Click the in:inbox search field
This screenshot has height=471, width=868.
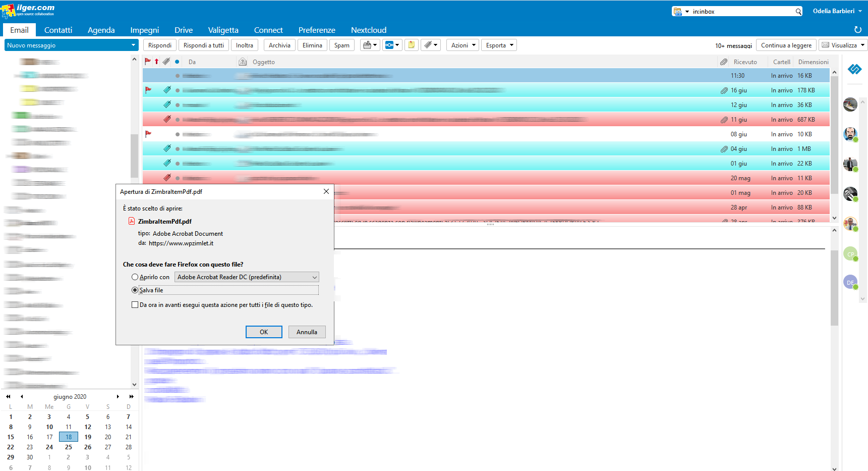click(741, 12)
